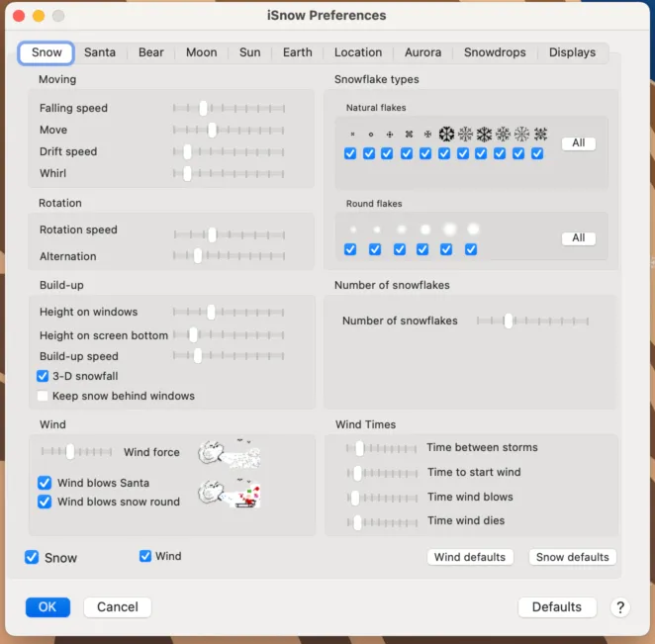Click the last natural snowflake icon

coord(540,135)
